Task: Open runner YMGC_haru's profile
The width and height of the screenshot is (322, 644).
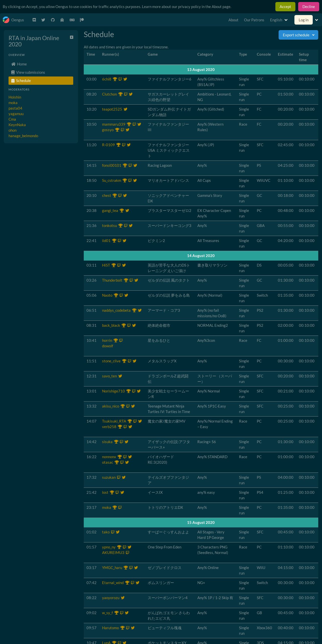Action: [x=112, y=568]
